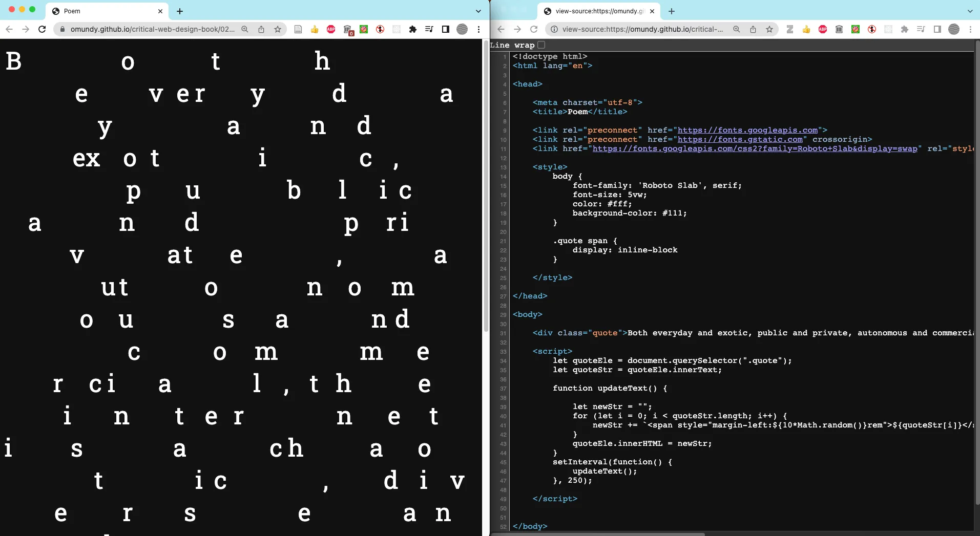
Task: Click zoom magnifier icon in left address bar
Action: (245, 29)
